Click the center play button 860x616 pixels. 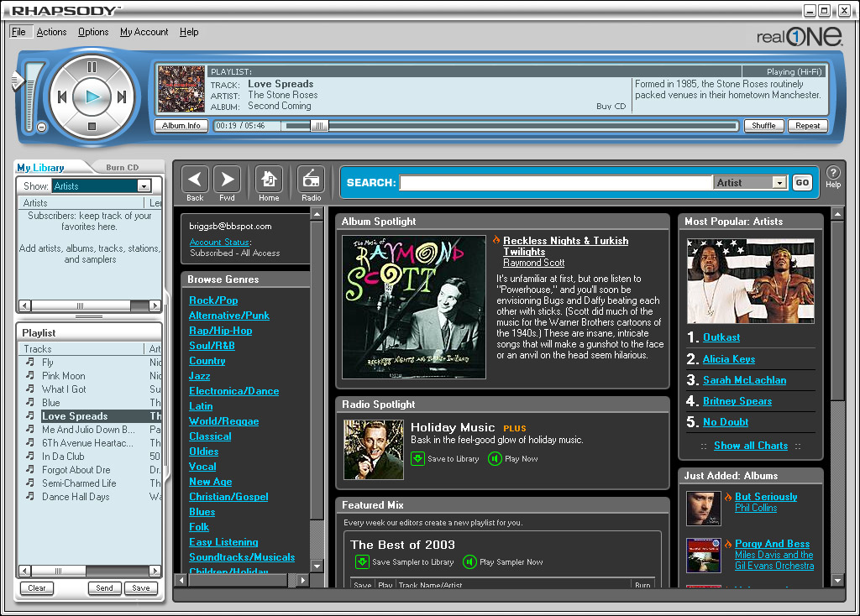92,97
